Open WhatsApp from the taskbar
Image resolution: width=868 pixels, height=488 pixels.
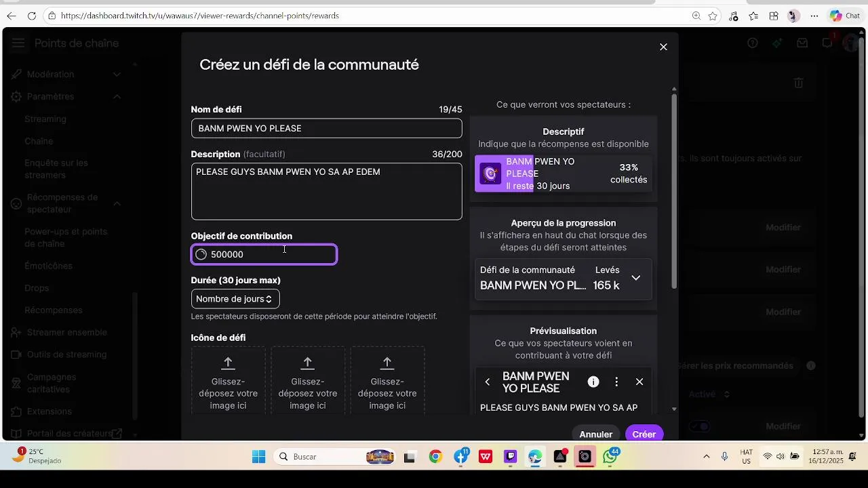tap(610, 457)
